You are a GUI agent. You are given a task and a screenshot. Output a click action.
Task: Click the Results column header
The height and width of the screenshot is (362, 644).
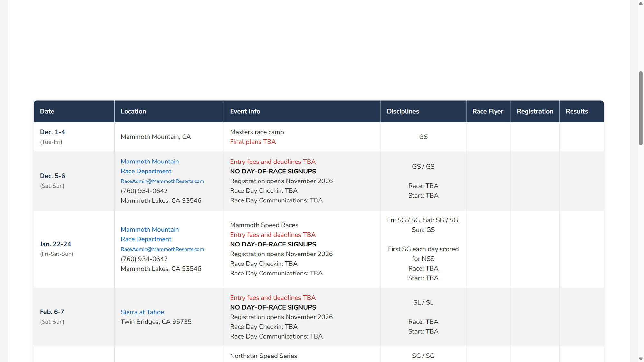point(582,111)
